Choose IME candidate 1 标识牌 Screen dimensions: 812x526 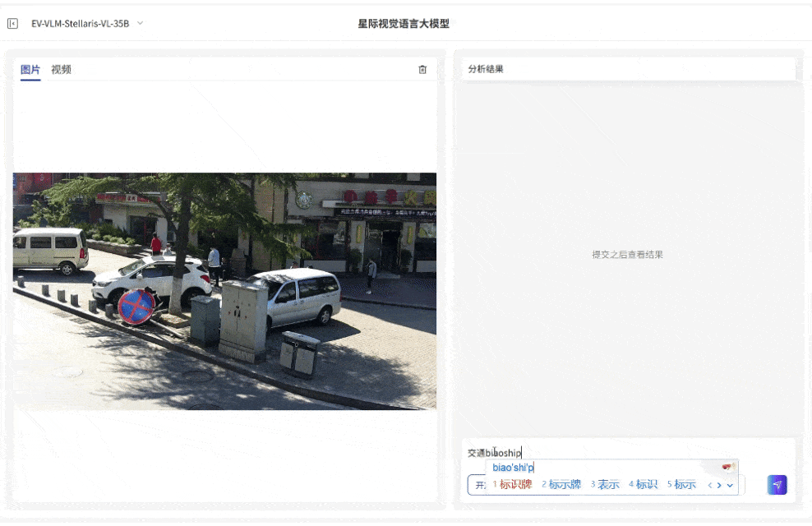pos(512,485)
